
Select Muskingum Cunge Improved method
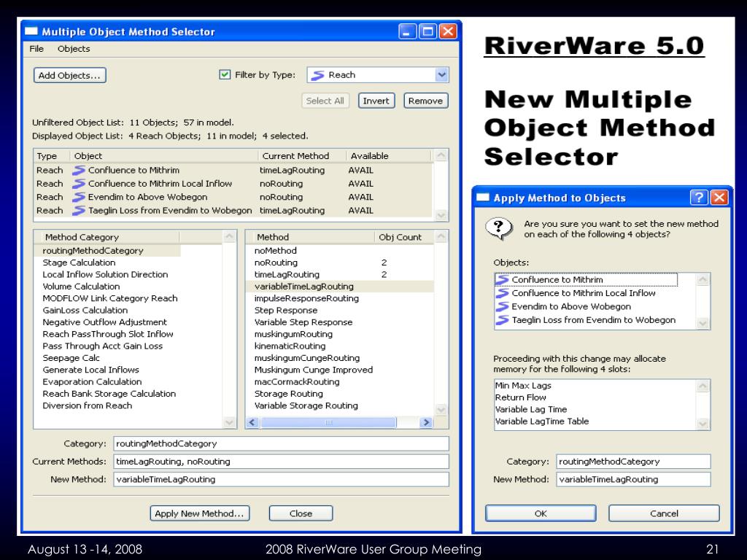tap(314, 370)
